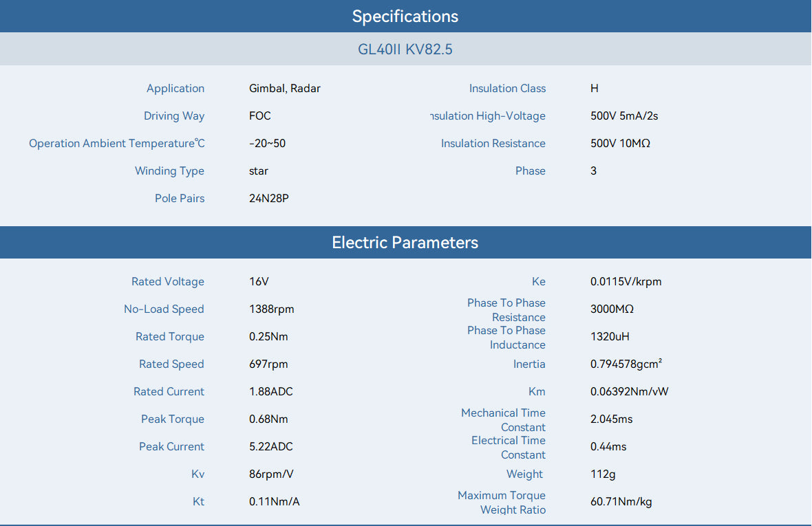Click the Specifications header bar
812x526 pixels.
(x=405, y=16)
